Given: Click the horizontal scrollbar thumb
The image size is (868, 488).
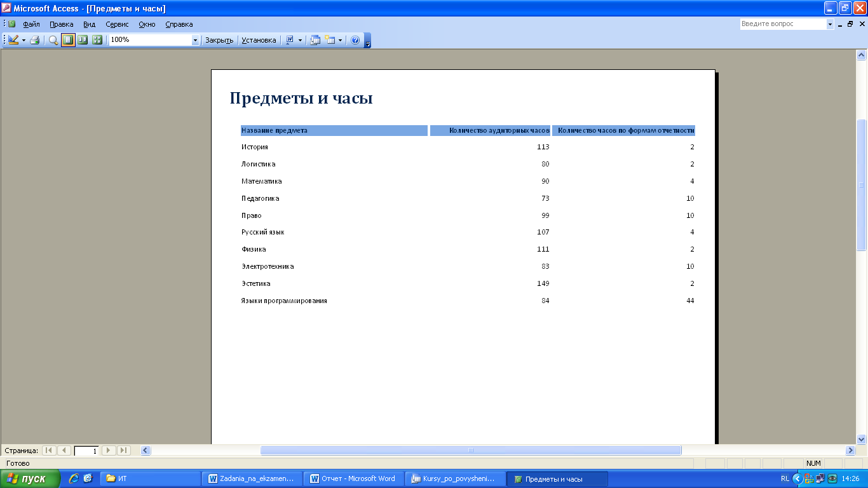Looking at the screenshot, I should coord(471,451).
